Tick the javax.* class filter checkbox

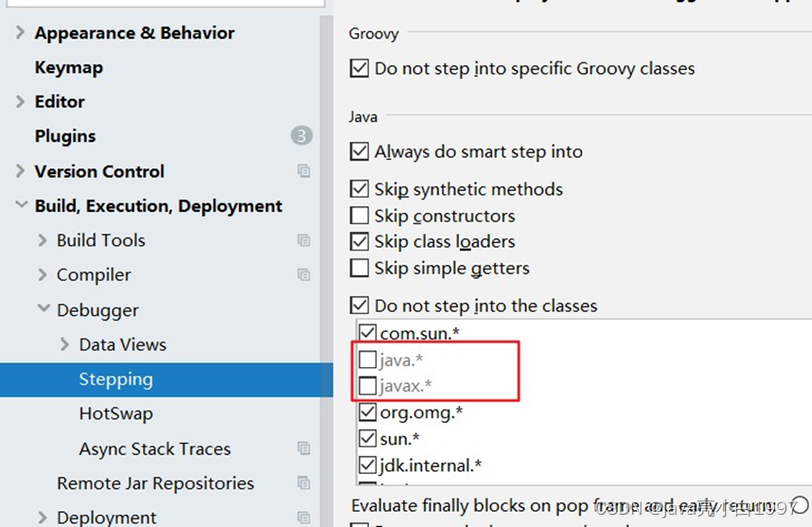pyautogui.click(x=367, y=386)
